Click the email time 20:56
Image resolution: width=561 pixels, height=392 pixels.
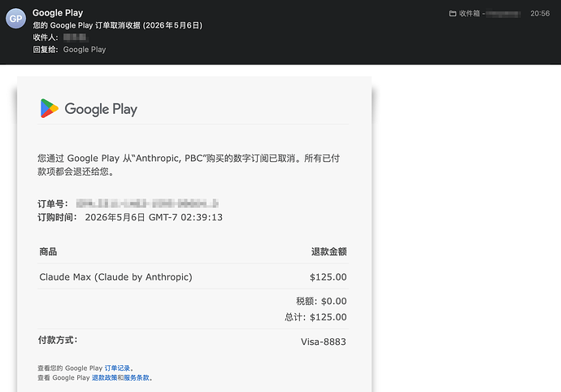click(540, 14)
